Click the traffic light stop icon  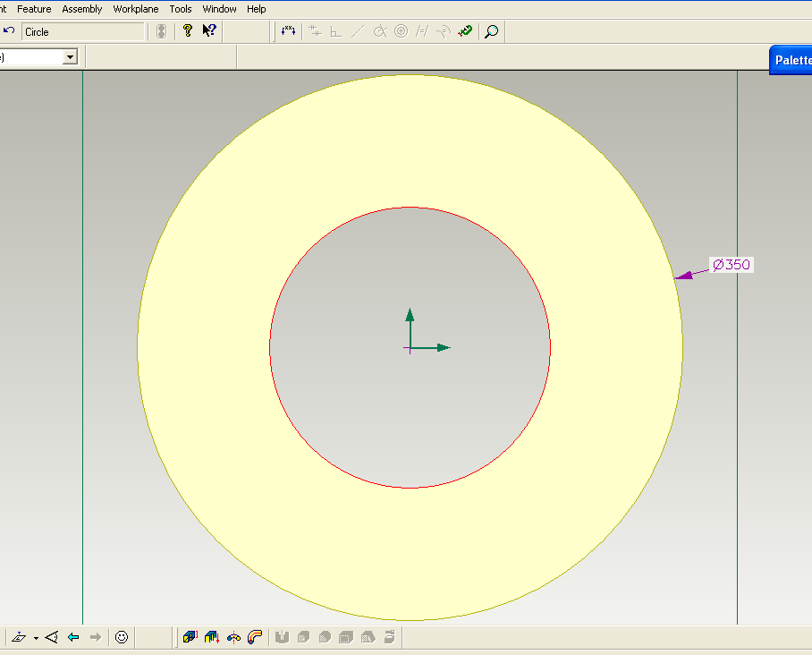(x=162, y=31)
